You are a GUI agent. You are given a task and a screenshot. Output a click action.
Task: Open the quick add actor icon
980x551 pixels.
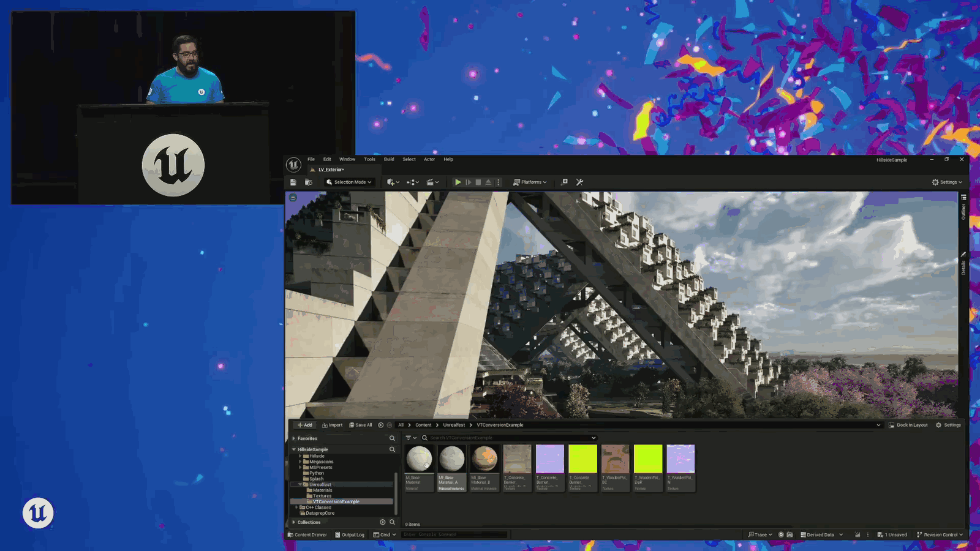click(x=393, y=182)
